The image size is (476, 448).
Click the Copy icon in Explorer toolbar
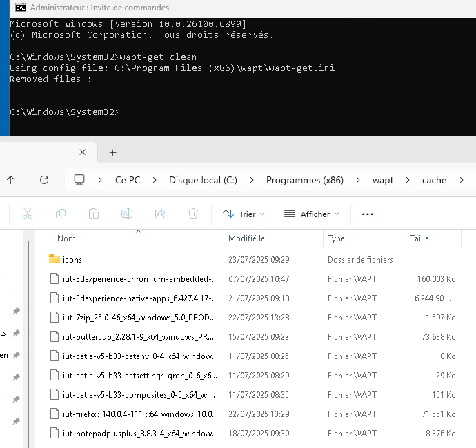tap(61, 214)
